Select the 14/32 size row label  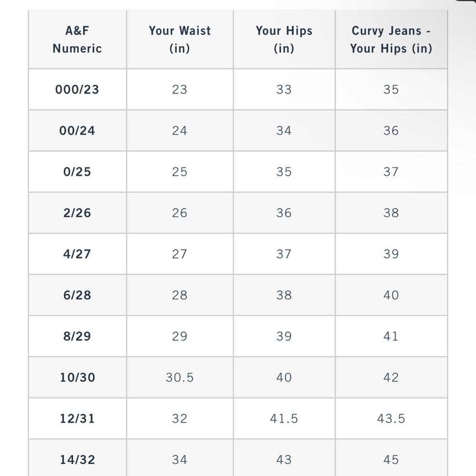click(x=77, y=460)
